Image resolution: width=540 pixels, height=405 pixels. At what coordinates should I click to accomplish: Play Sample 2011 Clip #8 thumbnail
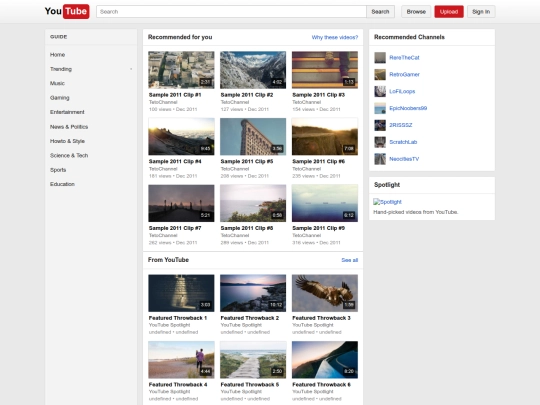pos(253,203)
